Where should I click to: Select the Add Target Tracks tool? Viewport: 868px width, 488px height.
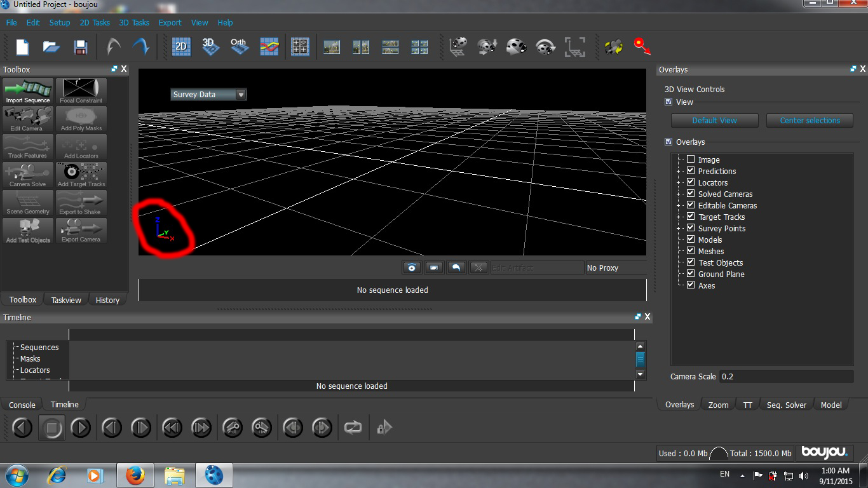[x=81, y=175]
